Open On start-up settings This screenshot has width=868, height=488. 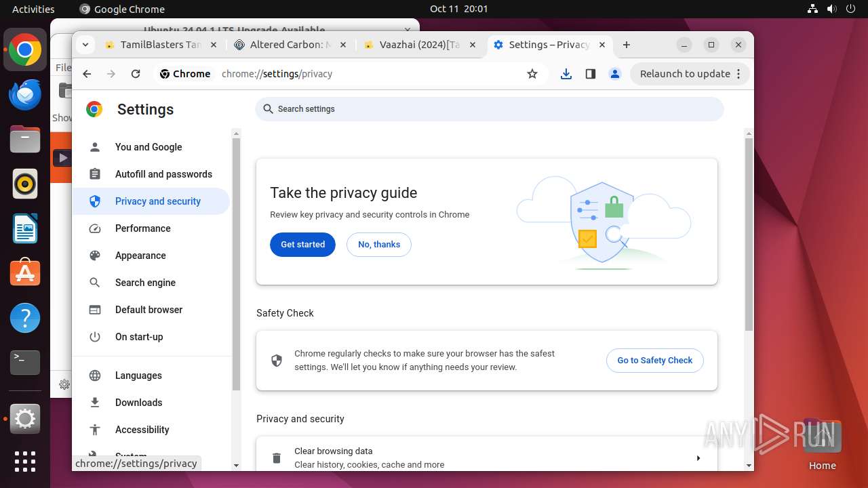151,337
